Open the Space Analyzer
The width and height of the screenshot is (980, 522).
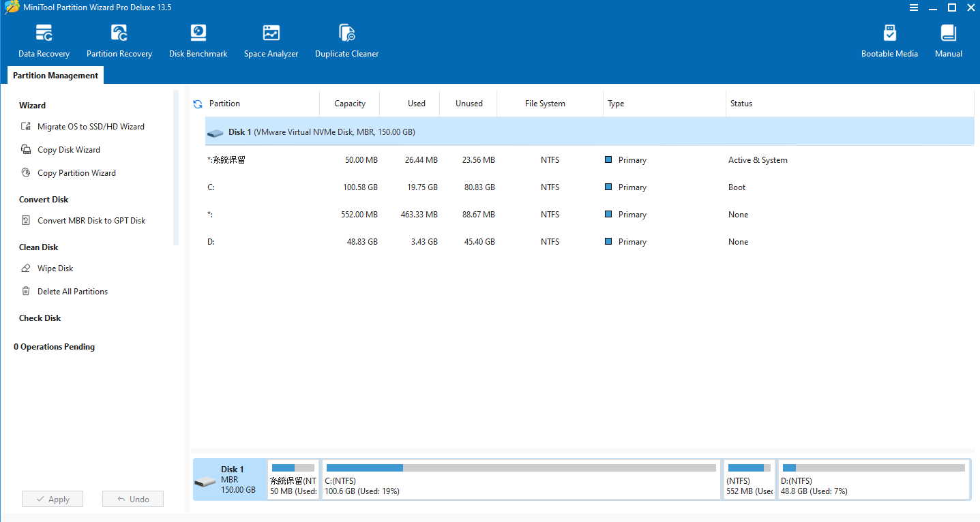[x=271, y=42]
